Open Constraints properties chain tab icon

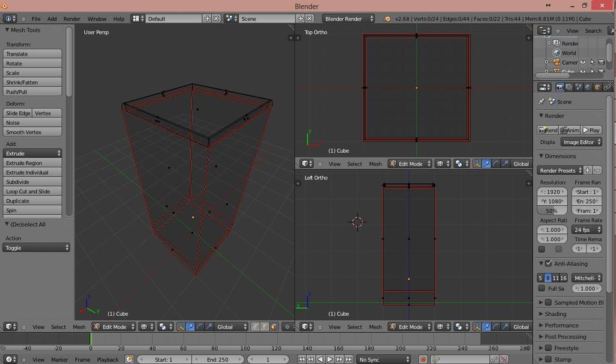[607, 87]
